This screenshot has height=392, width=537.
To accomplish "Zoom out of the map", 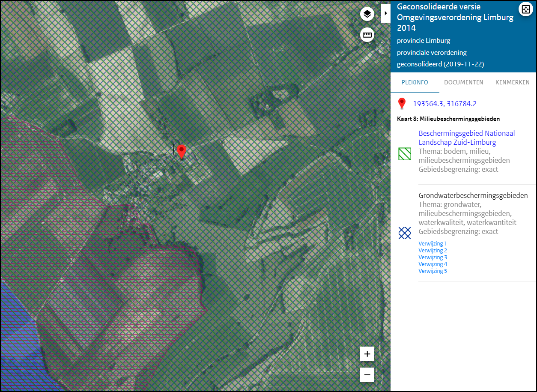I will [367, 375].
